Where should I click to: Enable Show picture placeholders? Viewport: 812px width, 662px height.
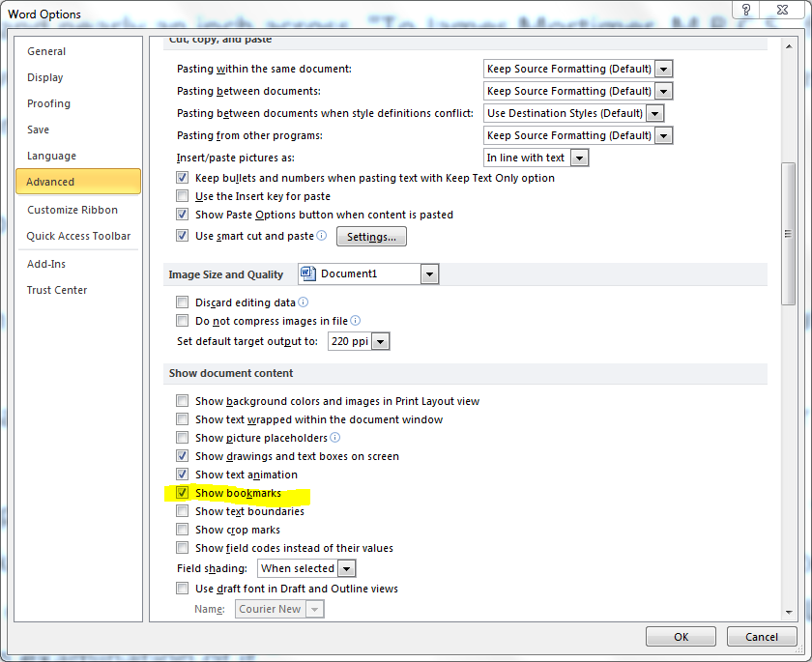coord(183,438)
